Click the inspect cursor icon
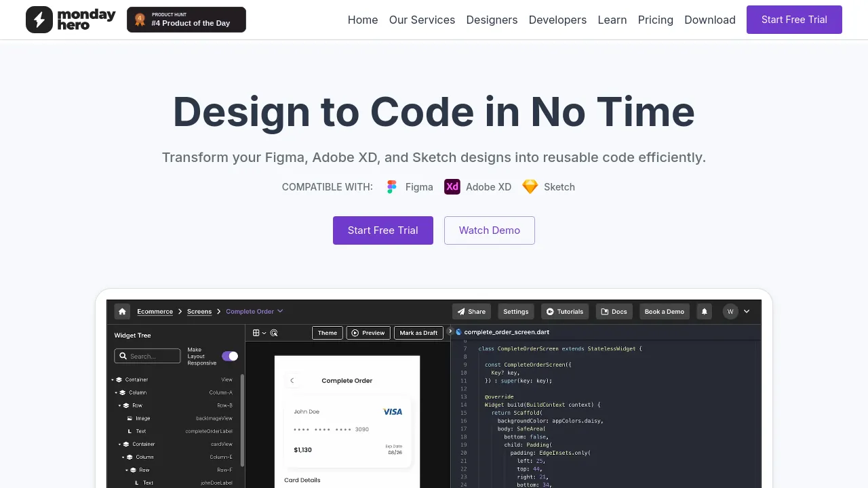 click(274, 333)
